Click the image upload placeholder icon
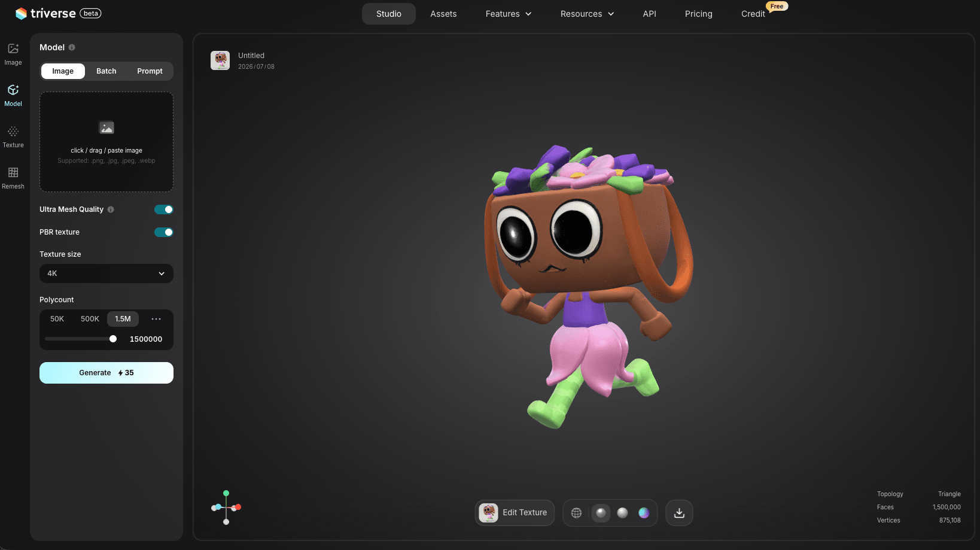 tap(106, 127)
